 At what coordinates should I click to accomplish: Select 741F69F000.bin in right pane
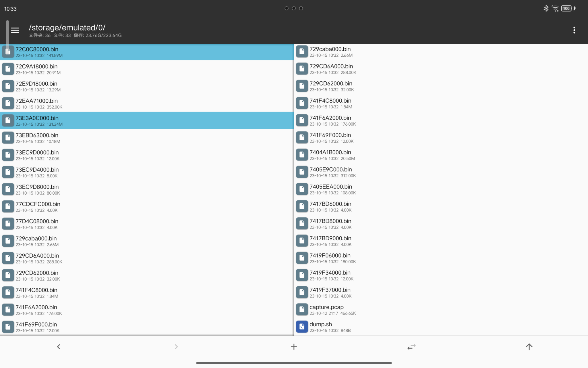[x=441, y=138]
